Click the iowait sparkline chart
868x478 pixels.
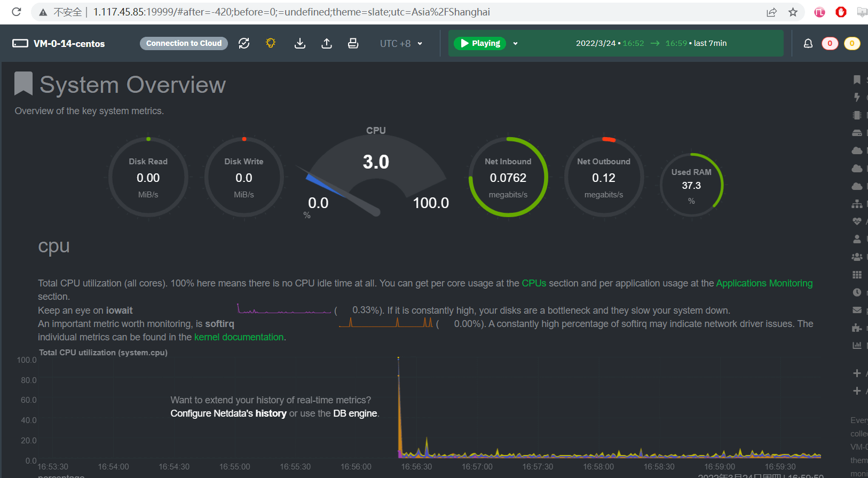(284, 309)
